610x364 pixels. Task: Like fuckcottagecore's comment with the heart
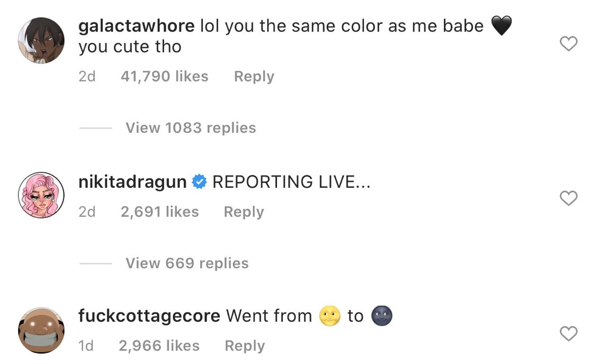[568, 333]
